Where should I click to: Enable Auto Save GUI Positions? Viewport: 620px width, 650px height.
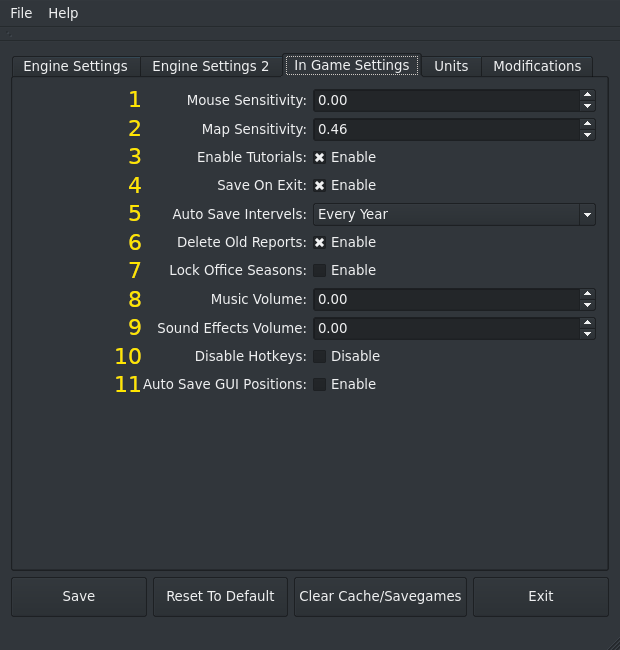[320, 384]
